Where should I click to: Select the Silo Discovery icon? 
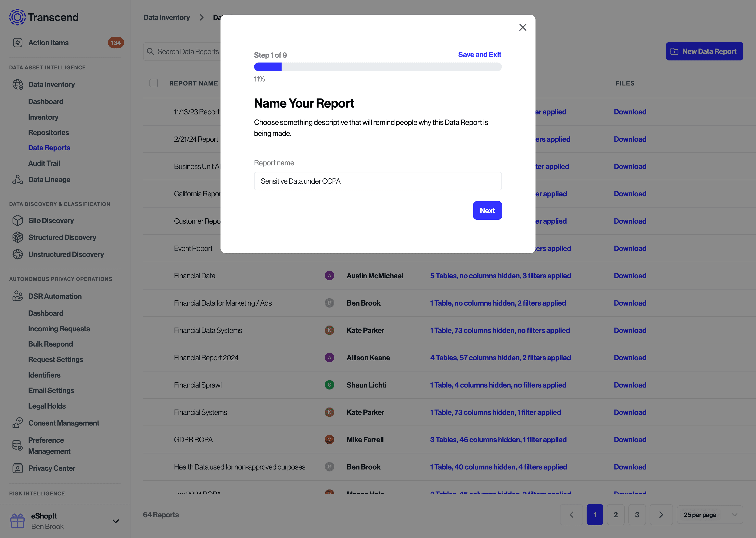[x=18, y=220]
